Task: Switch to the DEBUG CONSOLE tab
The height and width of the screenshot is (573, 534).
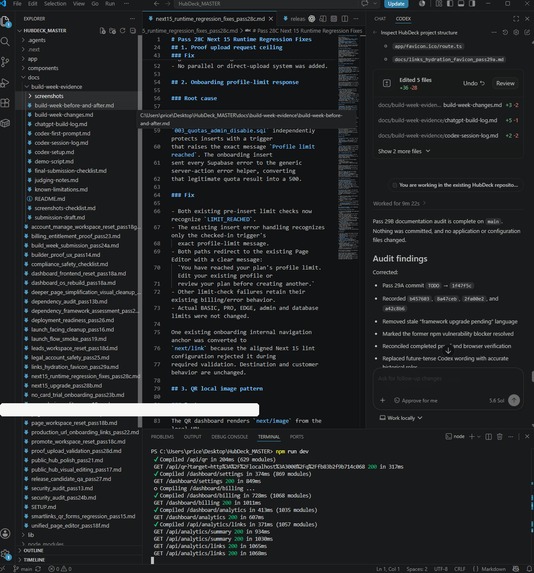Action: (230, 437)
